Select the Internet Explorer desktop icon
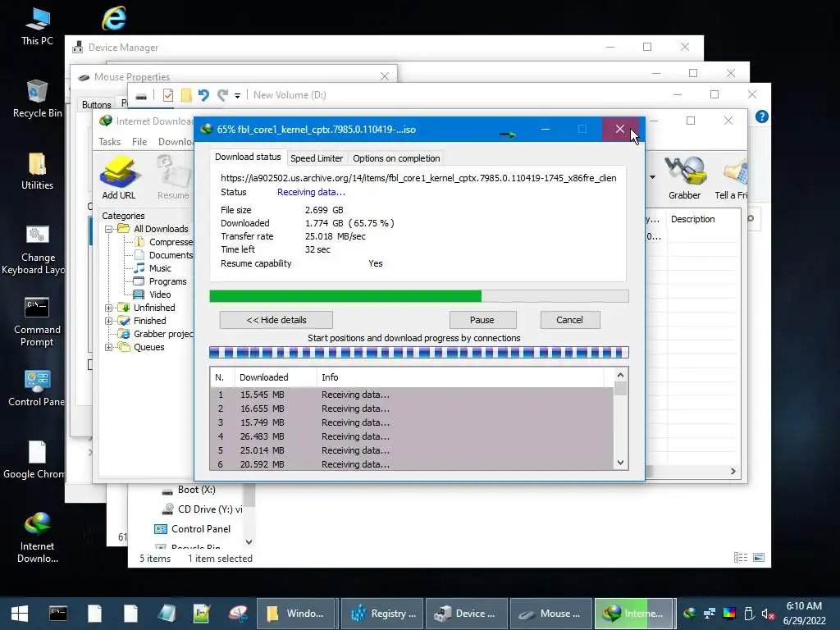This screenshot has height=630, width=840. point(113,19)
